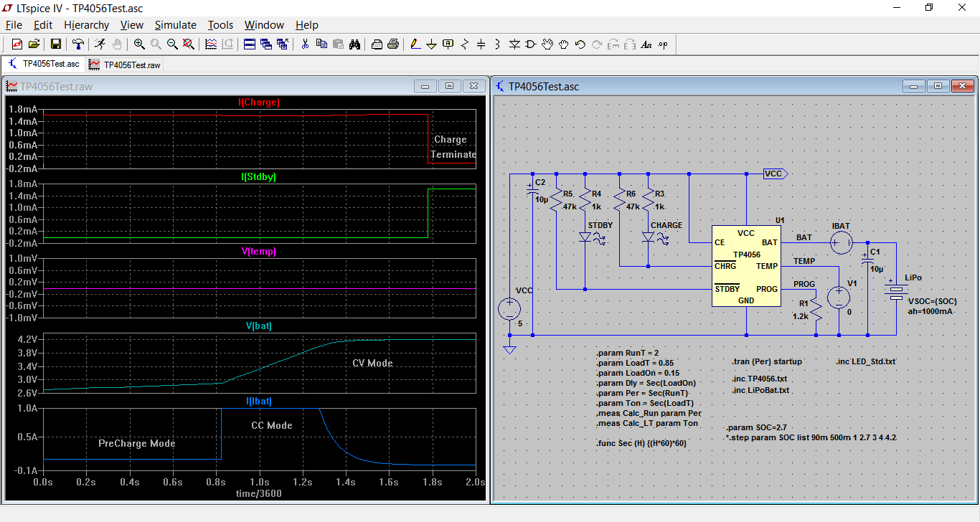Click the V(temp) trace label

(x=260, y=252)
